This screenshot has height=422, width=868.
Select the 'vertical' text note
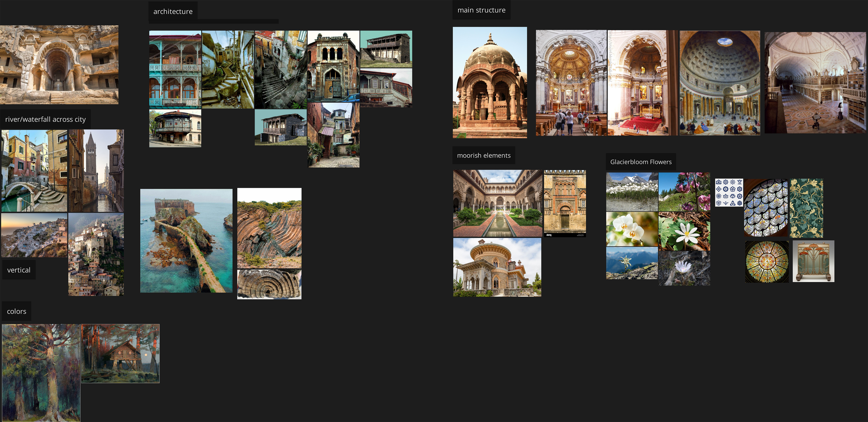point(19,270)
